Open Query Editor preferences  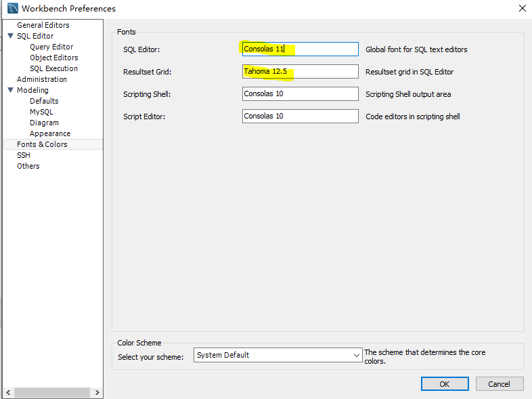click(51, 47)
